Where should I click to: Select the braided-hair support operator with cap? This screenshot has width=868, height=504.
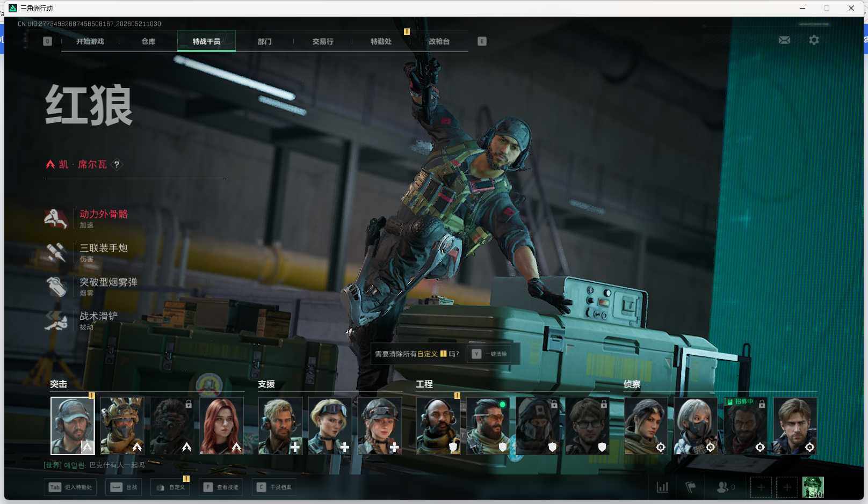coord(380,426)
